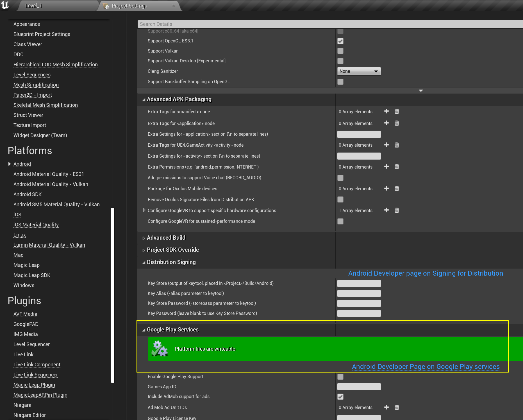Click the left sidebar vertical scrollbar
Viewport: 523px width, 420px height.
[x=113, y=295]
